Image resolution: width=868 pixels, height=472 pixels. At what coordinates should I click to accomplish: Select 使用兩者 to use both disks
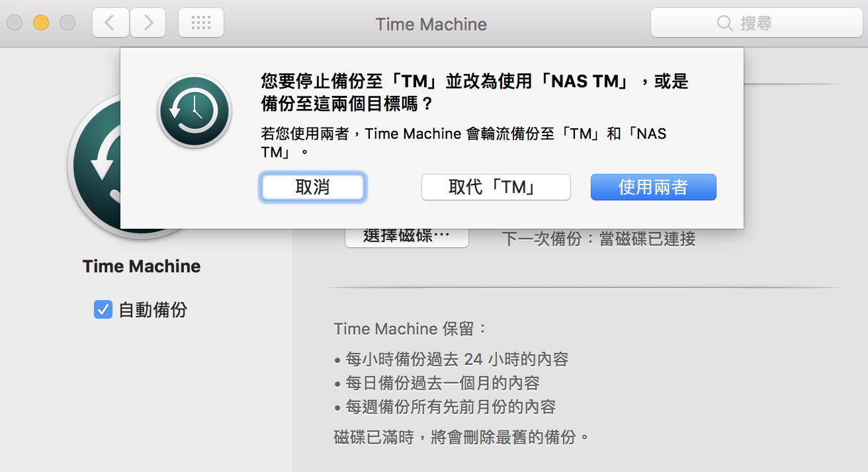653,187
